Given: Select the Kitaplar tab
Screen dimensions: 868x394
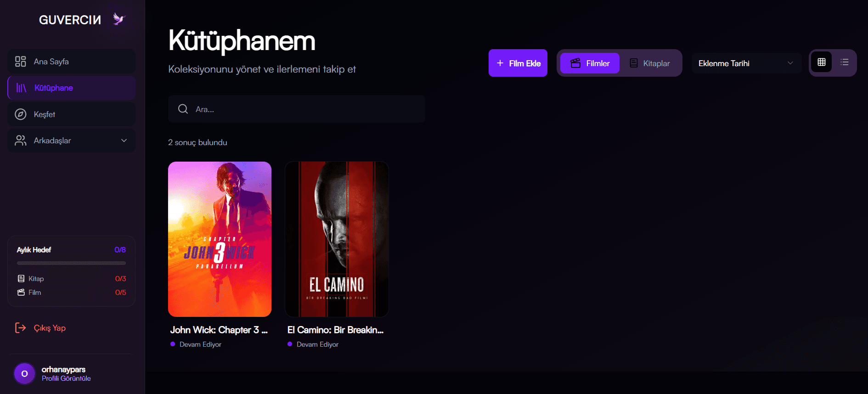Looking at the screenshot, I should tap(650, 63).
